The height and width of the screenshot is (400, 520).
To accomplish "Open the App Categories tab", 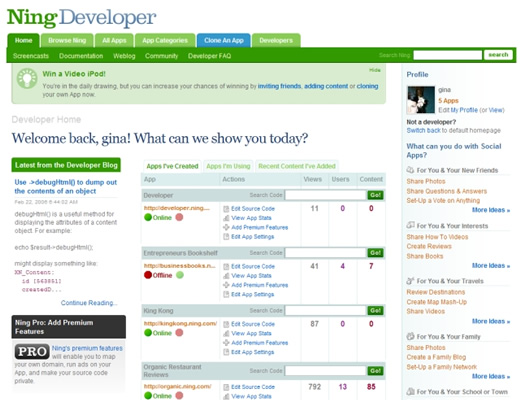I will (x=165, y=40).
